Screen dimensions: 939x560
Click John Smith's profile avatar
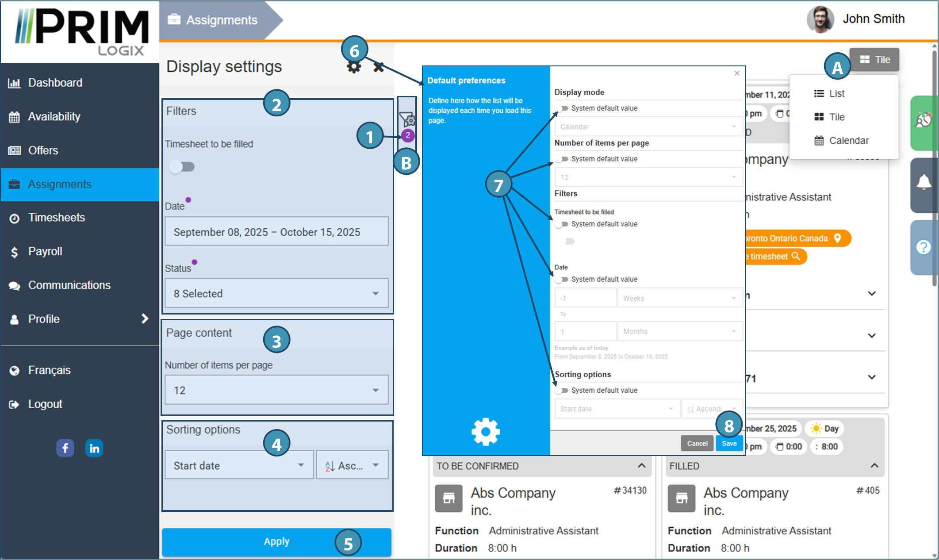pyautogui.click(x=820, y=19)
